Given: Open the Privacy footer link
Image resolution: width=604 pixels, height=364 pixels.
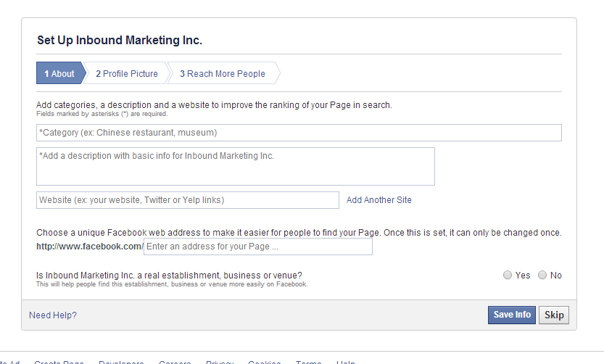Looking at the screenshot, I should click(x=220, y=362).
